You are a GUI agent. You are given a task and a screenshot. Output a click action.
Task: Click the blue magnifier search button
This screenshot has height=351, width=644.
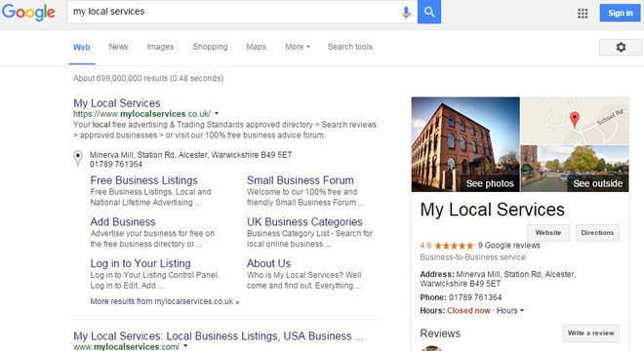click(429, 12)
